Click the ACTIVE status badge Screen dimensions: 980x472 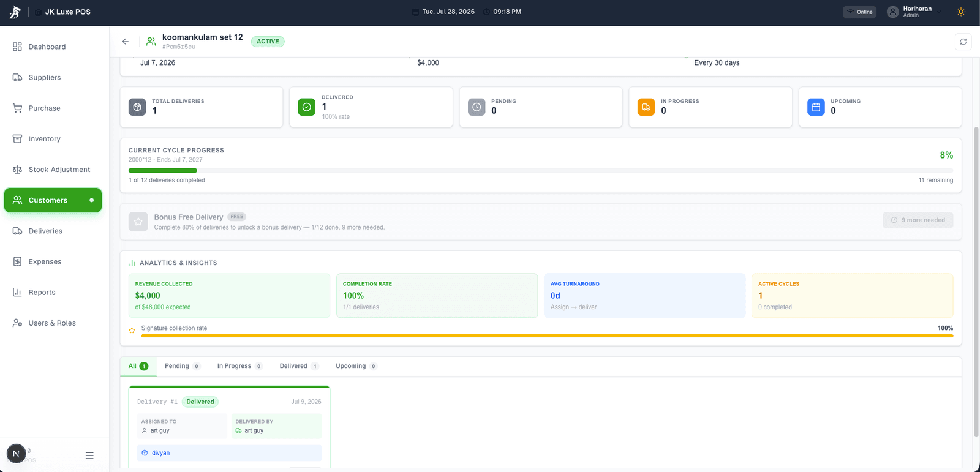(268, 42)
